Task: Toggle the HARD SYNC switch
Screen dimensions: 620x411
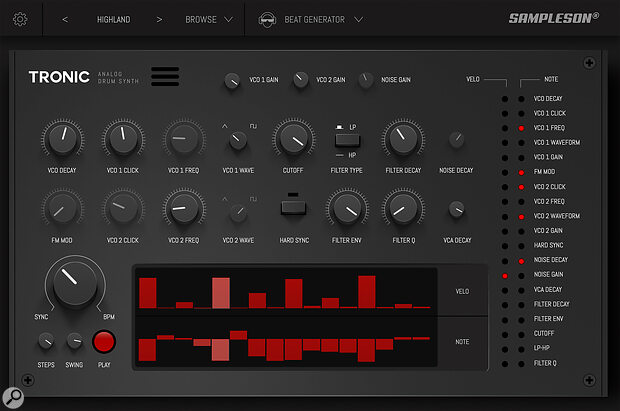Action: coord(293,207)
